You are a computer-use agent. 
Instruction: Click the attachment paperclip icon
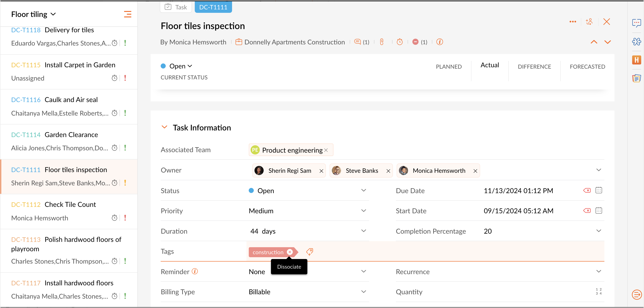(382, 42)
